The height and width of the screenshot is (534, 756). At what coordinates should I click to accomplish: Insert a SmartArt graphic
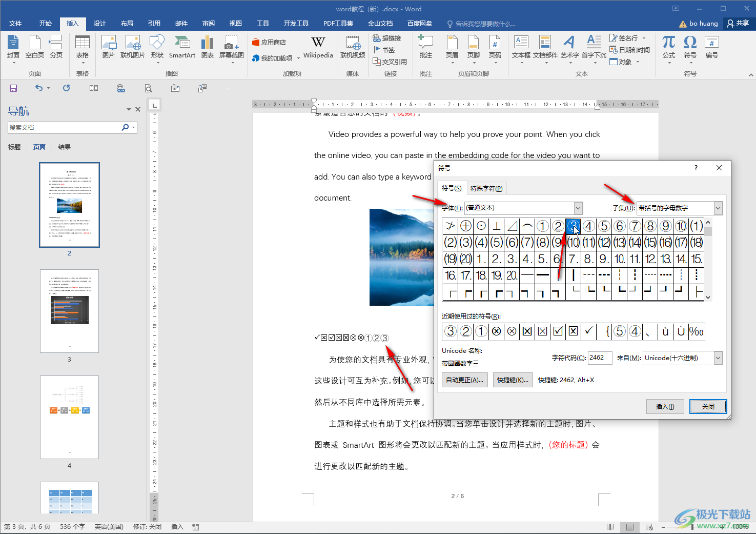(x=182, y=47)
